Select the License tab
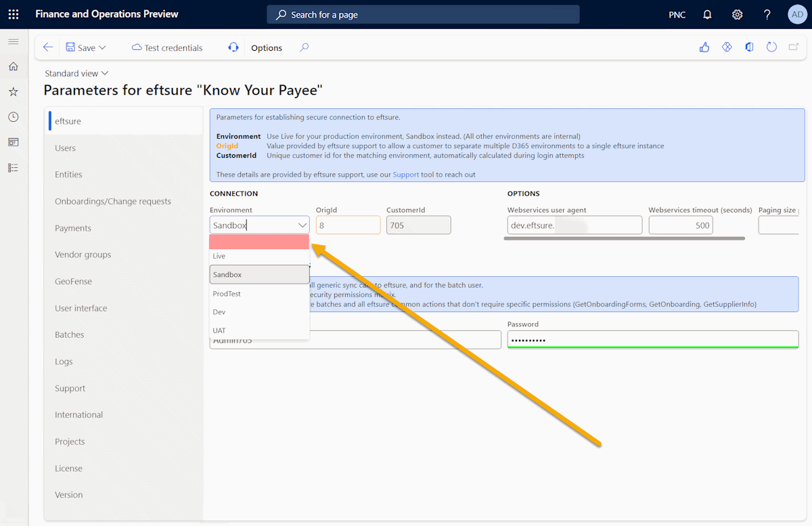Screen dimensions: 812x526 [124, 468]
